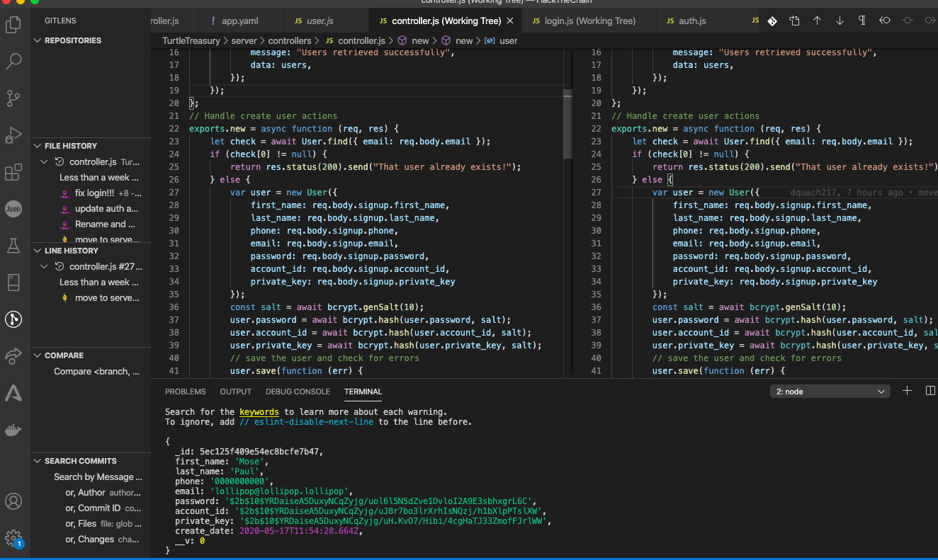Open the Search view in activity bar

tap(13, 62)
